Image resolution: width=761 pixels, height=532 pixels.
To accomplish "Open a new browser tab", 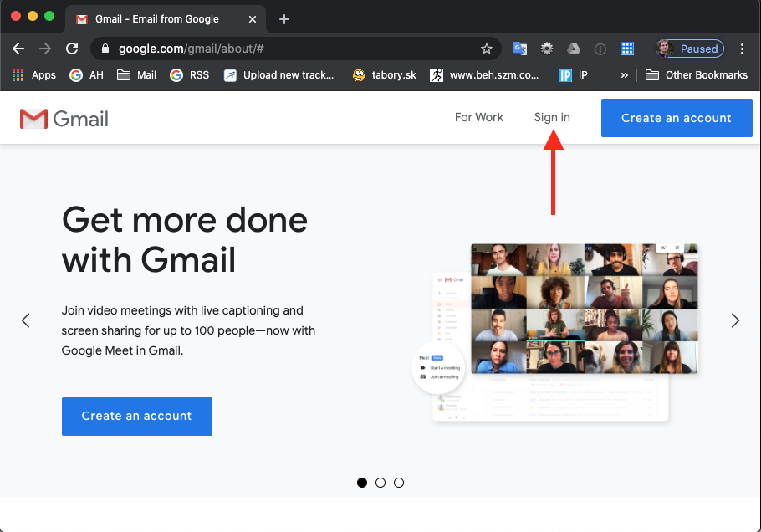I will tap(284, 19).
